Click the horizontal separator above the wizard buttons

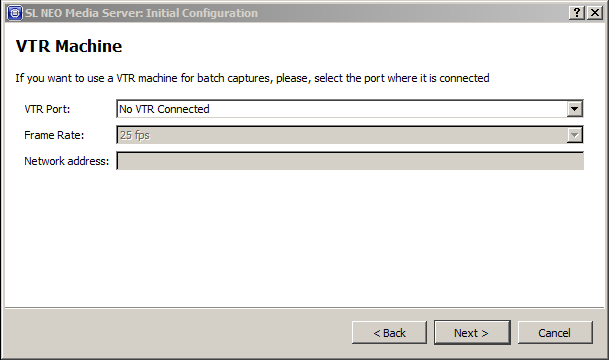(304, 308)
